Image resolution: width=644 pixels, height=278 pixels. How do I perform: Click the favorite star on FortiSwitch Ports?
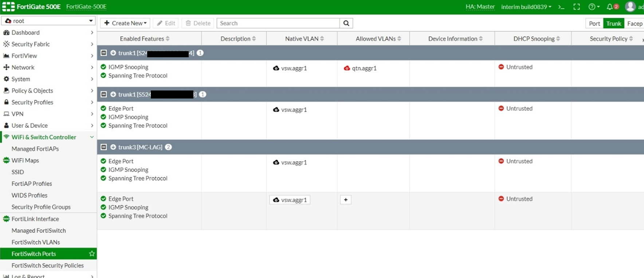pyautogui.click(x=92, y=254)
